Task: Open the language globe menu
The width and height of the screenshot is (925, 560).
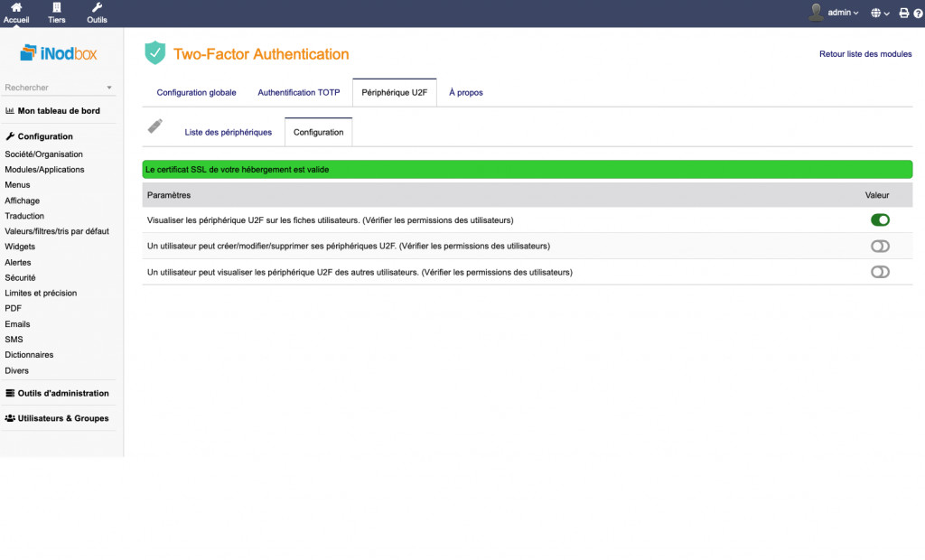Action: (880, 13)
